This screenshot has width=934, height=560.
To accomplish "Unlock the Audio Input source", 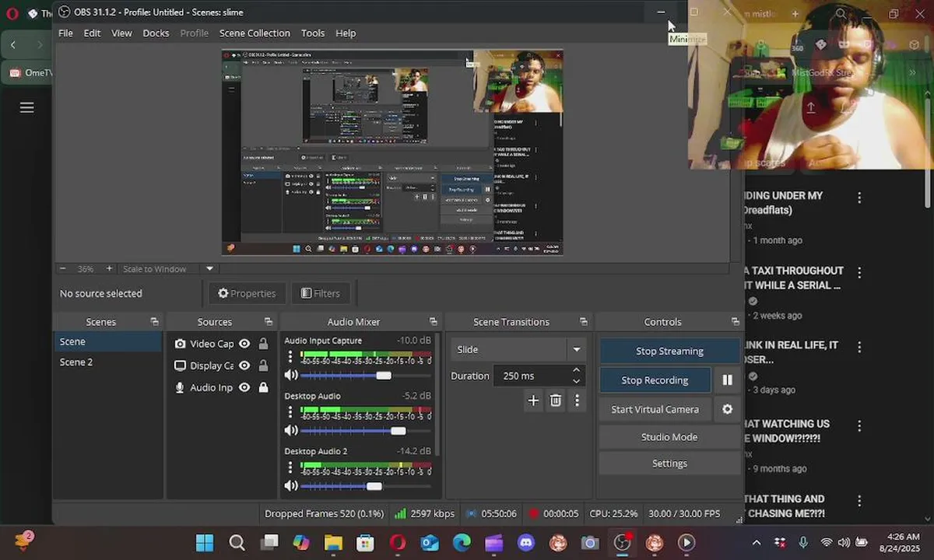I will tap(263, 387).
